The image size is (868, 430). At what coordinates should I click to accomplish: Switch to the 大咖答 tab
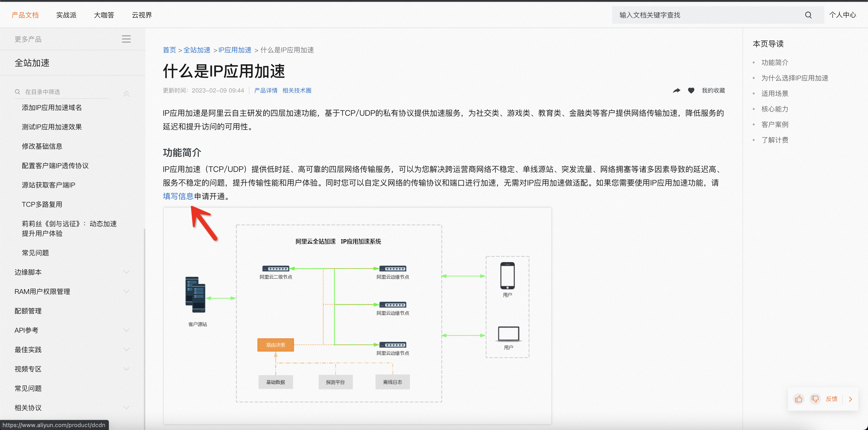point(104,15)
